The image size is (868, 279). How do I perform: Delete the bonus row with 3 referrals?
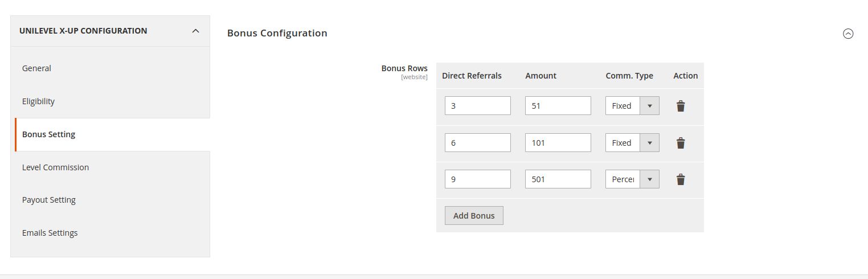click(x=681, y=106)
